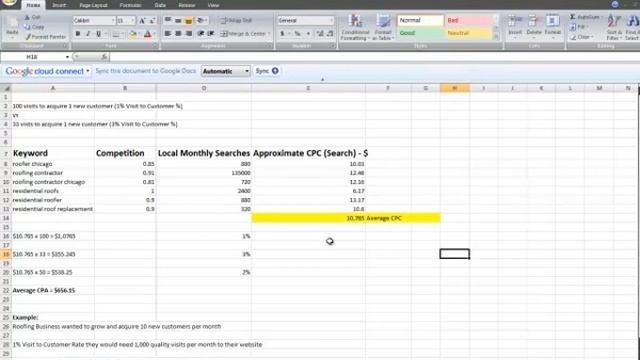Select the Data ribbon tab
Viewport: 640px width, 360px height.
coord(160,5)
